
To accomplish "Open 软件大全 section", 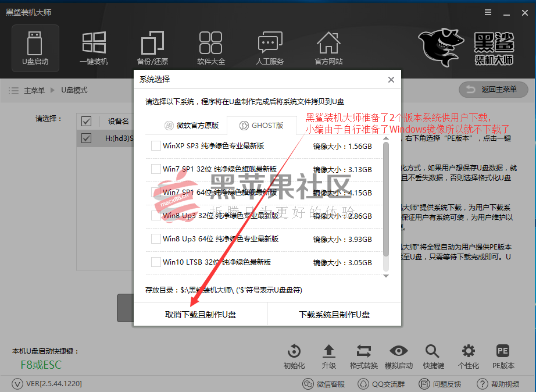I will point(211,48).
